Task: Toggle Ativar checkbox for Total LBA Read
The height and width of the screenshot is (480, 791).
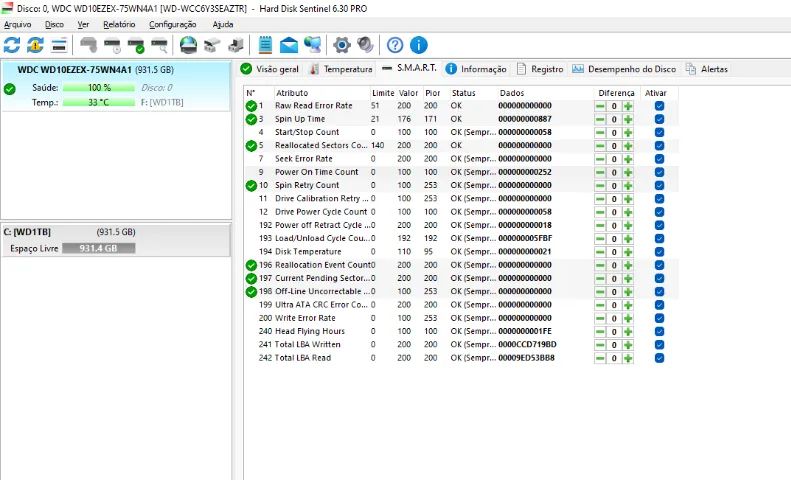Action: [x=659, y=358]
